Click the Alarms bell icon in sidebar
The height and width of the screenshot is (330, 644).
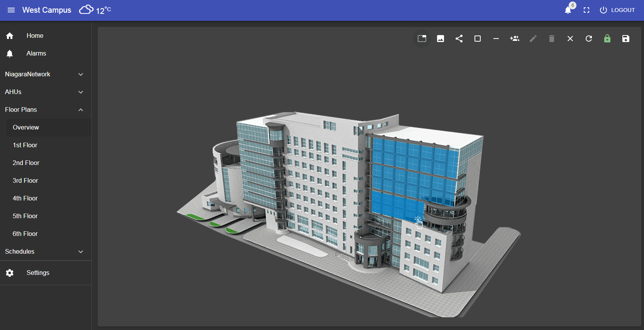(10, 54)
